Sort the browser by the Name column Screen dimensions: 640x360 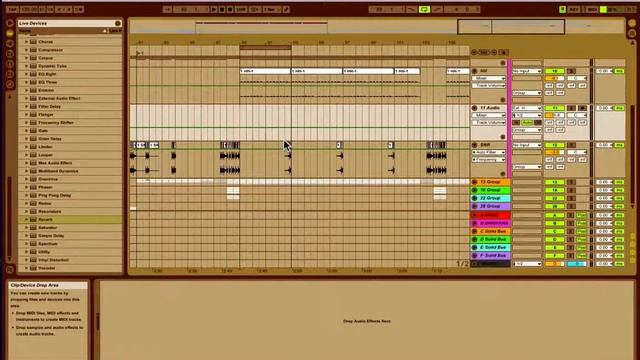pos(61,31)
